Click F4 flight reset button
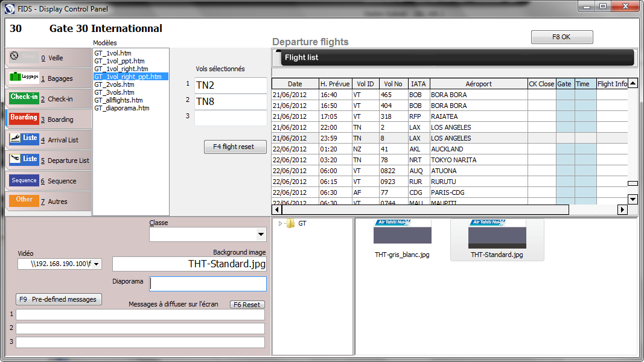This screenshot has height=362, width=644. [235, 147]
